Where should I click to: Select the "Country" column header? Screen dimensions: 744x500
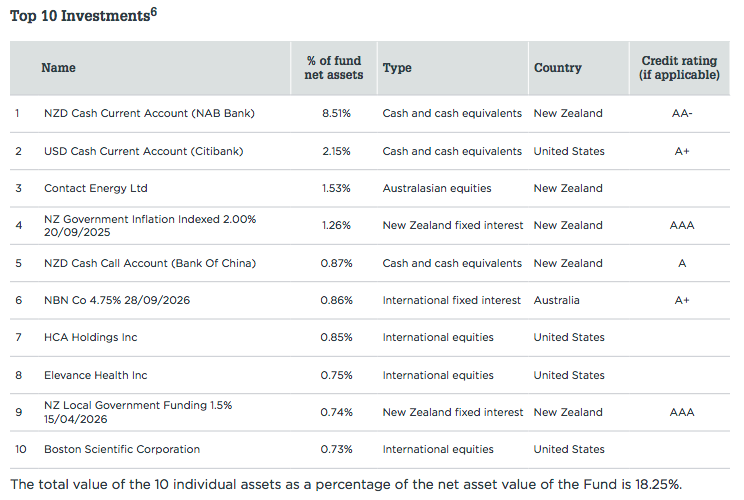point(557,68)
